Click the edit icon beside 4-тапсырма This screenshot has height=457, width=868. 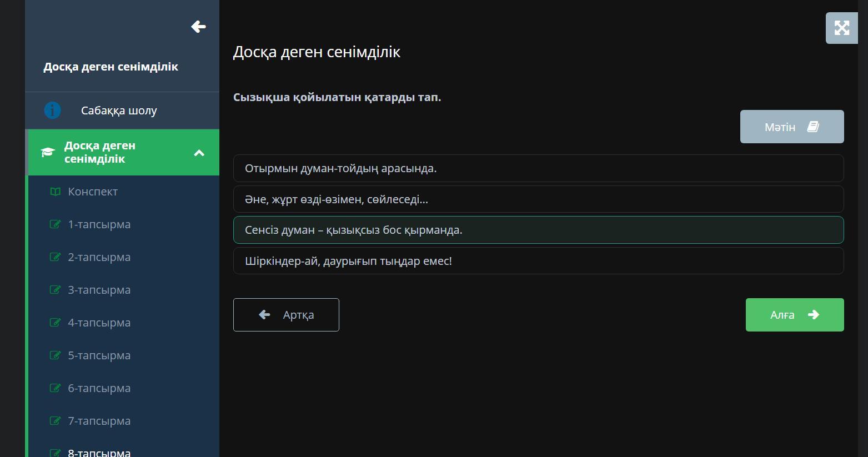pyautogui.click(x=56, y=323)
